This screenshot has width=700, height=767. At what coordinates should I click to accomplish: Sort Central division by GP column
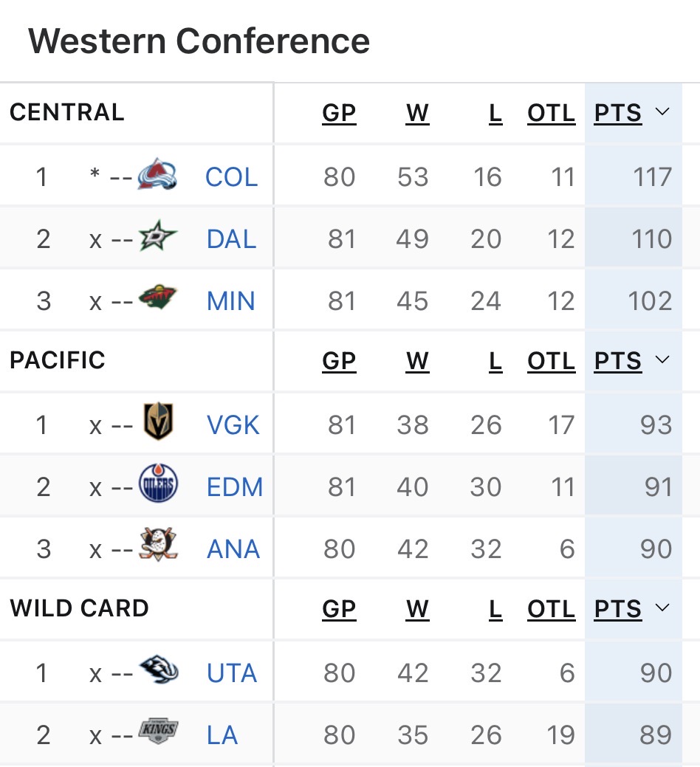[x=339, y=113]
